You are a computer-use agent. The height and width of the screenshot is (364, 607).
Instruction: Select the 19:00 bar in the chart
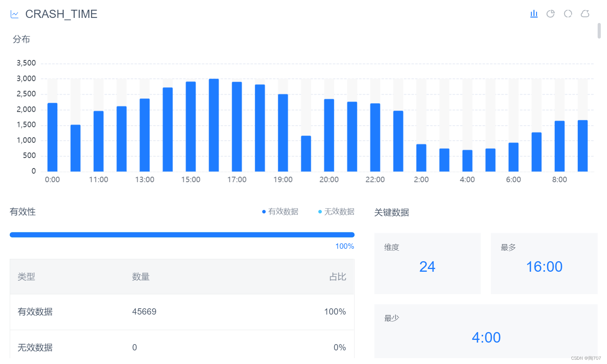[283, 133]
